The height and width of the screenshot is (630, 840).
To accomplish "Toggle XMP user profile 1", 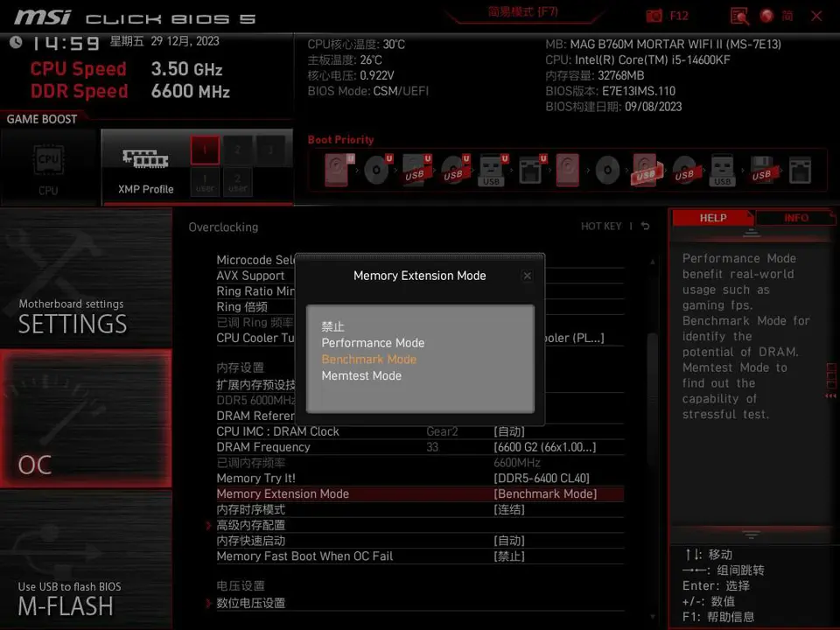I will pos(205,181).
